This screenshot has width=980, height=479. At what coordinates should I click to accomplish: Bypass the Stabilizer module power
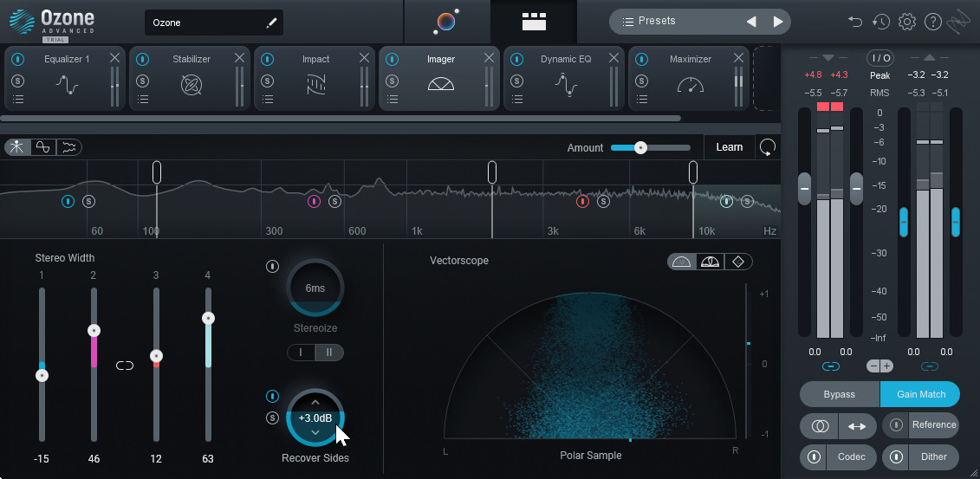pos(142,59)
